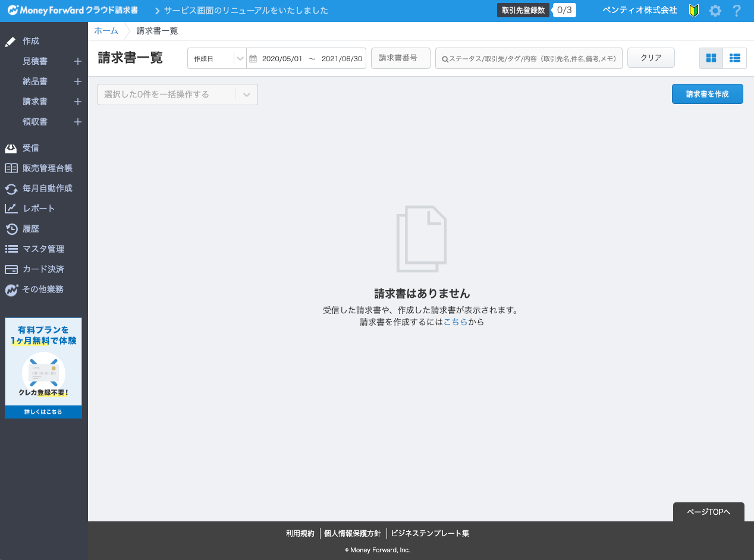This screenshot has height=560, width=754.
Task: Click the pencil icon beside 作成
Action: click(x=10, y=42)
